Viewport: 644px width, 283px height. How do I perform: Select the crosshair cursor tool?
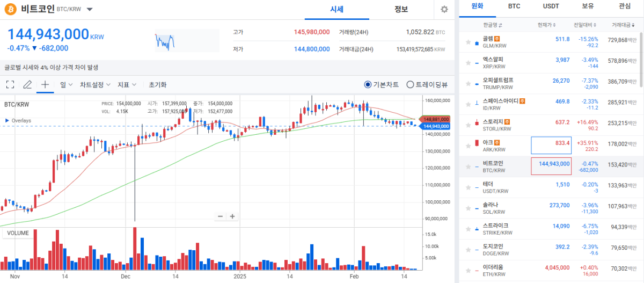pos(45,84)
